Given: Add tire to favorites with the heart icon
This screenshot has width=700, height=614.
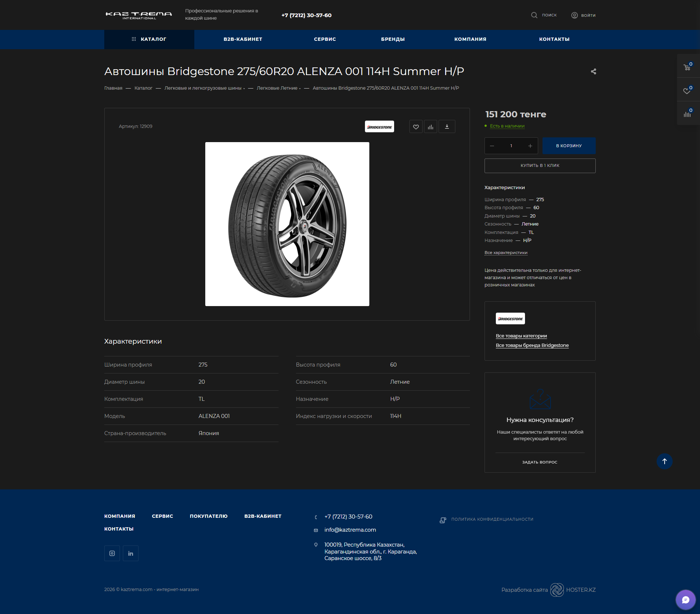Looking at the screenshot, I should (x=416, y=126).
